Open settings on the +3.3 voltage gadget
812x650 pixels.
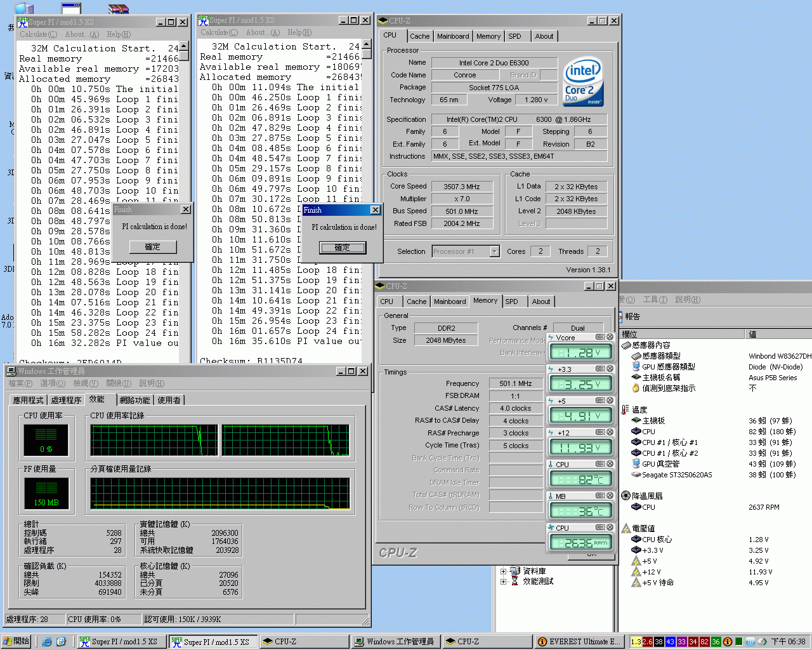[599, 369]
